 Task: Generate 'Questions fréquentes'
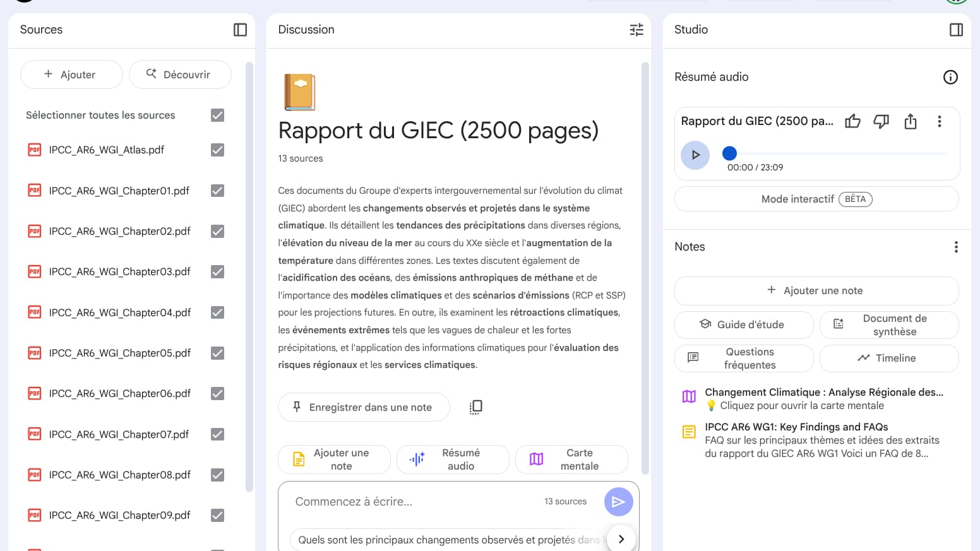pos(744,358)
